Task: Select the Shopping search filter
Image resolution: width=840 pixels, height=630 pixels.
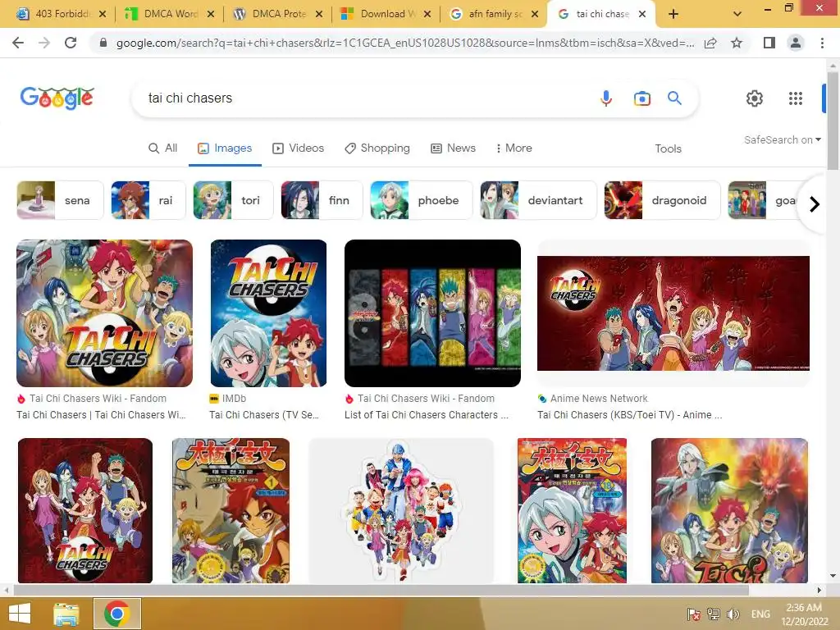Action: pos(377,148)
